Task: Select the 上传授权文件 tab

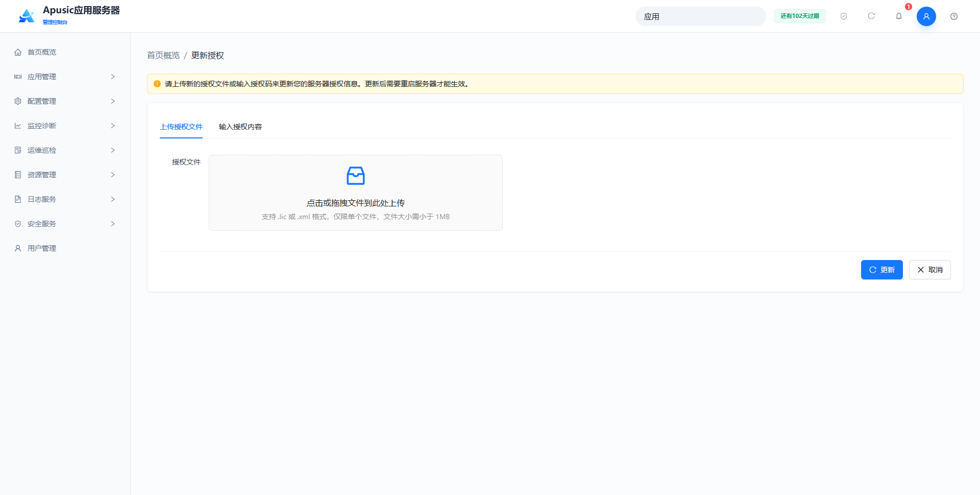Action: [181, 127]
